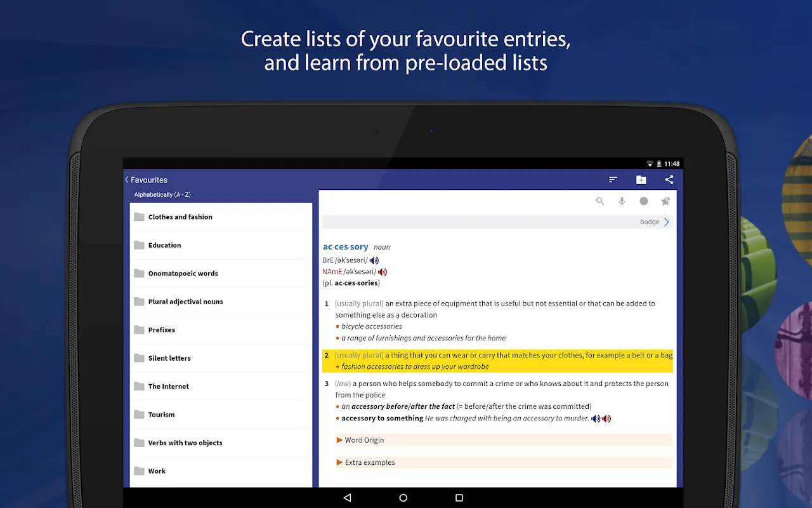This screenshot has height=508, width=812.
Task: Expand the Word Origin section
Action: (x=504, y=440)
